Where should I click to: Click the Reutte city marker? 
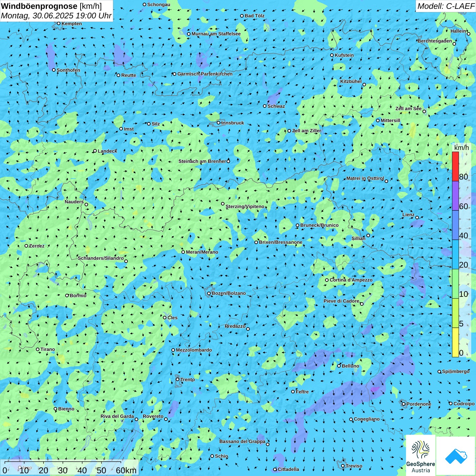[x=118, y=75]
